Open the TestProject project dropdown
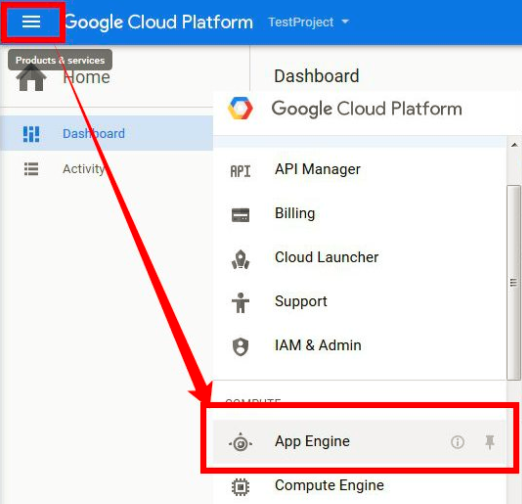 308,22
